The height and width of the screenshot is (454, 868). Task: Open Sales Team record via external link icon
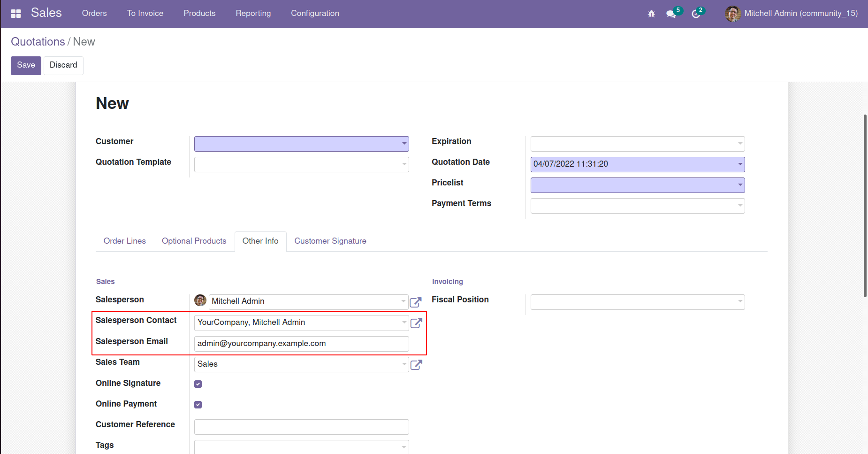point(416,365)
